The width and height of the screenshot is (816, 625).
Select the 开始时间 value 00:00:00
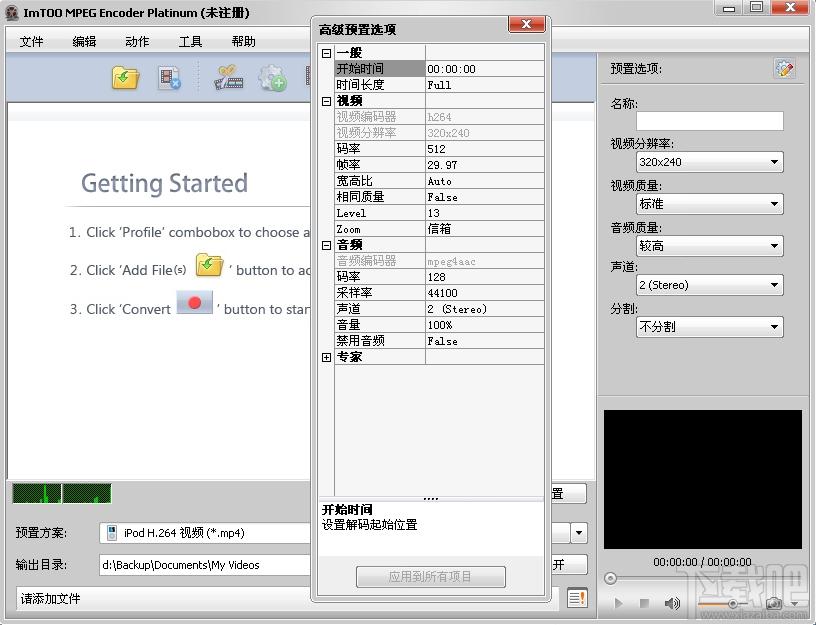coord(484,69)
